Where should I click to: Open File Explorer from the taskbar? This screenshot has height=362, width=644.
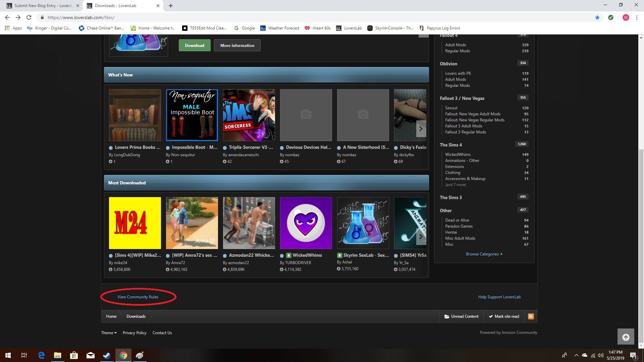(x=58, y=355)
